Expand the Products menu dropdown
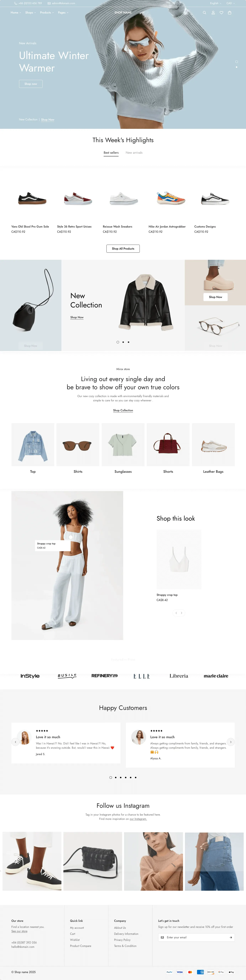Viewport: 246px width, 980px height. click(x=47, y=13)
